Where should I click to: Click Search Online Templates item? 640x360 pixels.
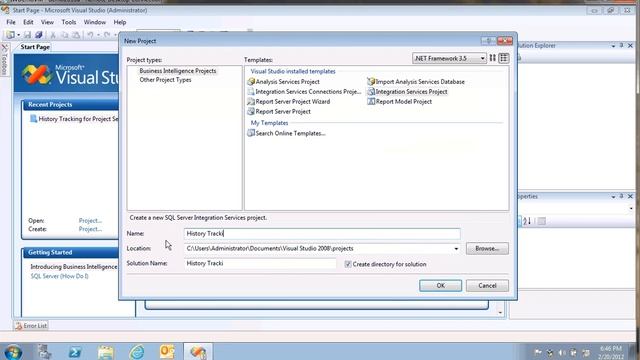pyautogui.click(x=287, y=133)
